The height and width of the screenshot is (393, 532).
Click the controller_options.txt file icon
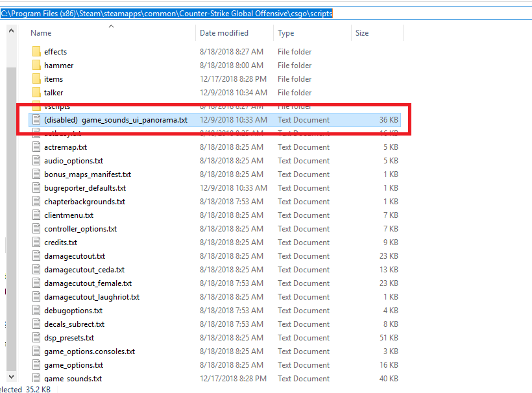click(x=36, y=228)
